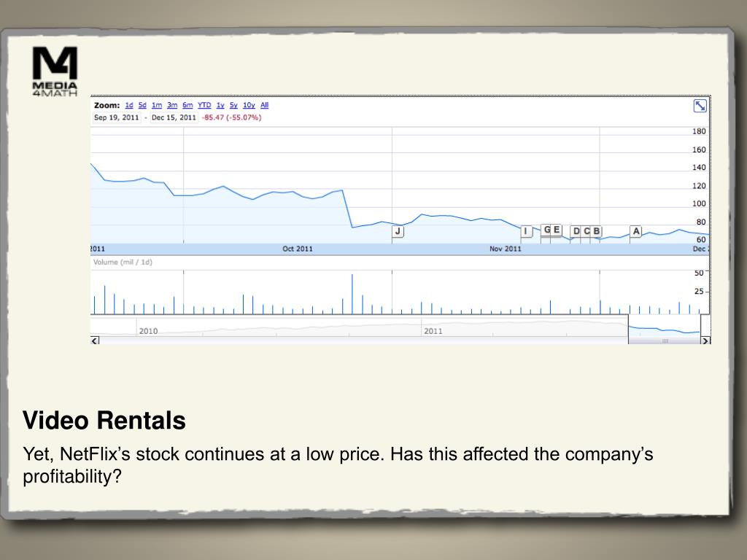Show All time range
This screenshot has height=560, width=747.
[264, 105]
